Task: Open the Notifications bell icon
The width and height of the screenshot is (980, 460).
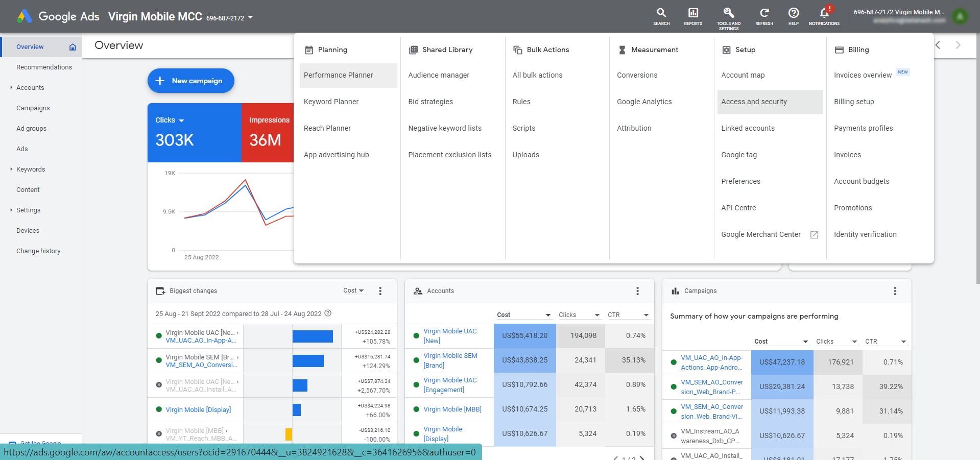Action: [x=824, y=13]
